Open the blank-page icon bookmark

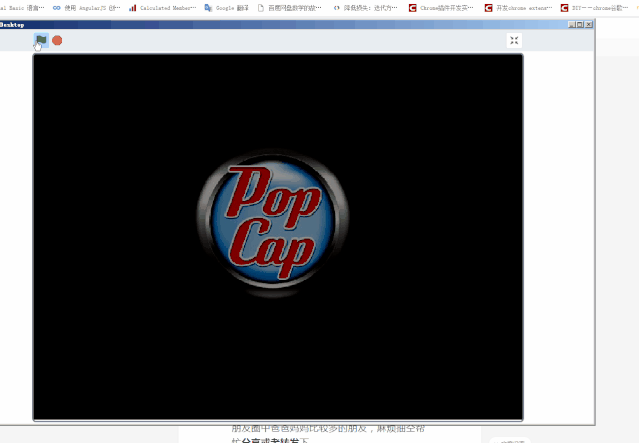tap(289, 8)
